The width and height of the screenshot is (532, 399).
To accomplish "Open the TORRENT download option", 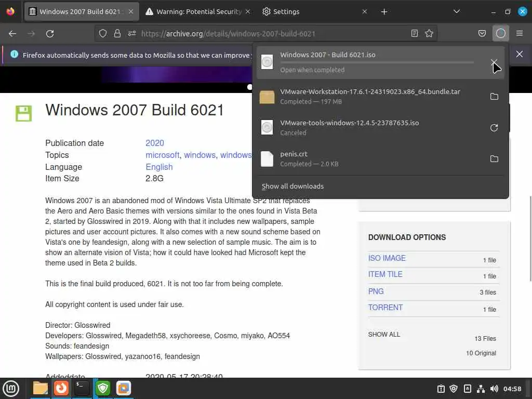I will (x=385, y=308).
